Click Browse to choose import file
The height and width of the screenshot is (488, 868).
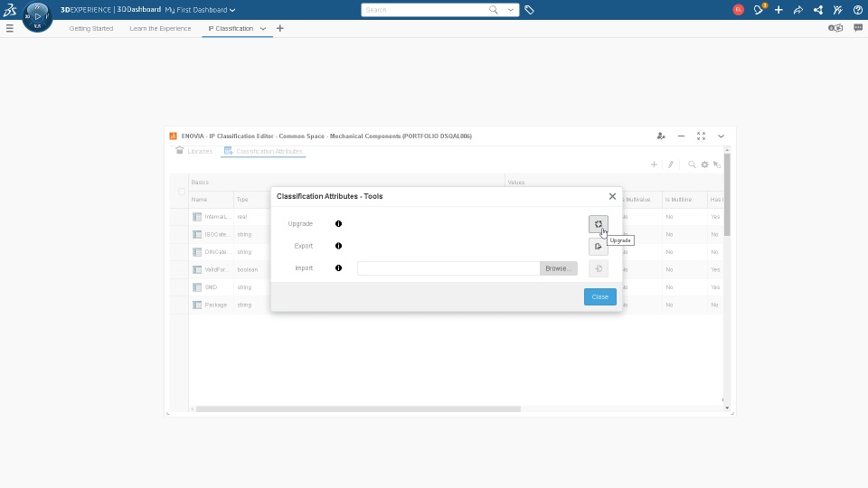[558, 268]
